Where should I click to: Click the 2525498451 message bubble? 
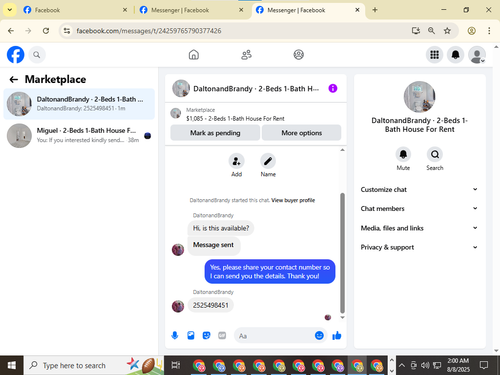coord(210,305)
